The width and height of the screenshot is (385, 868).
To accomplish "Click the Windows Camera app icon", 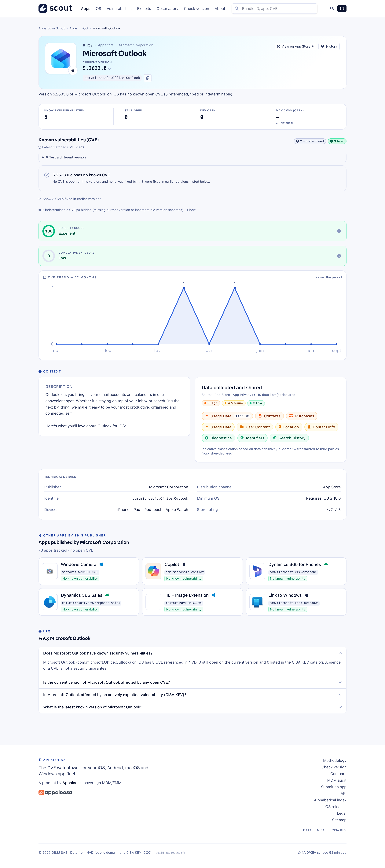I will coord(50,571).
